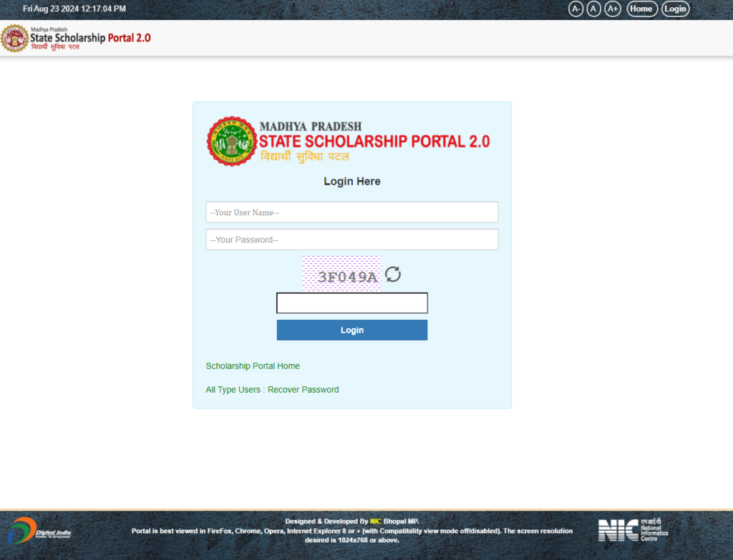This screenshot has height=560, width=733.
Task: Open Login from top navigation
Action: coord(675,9)
